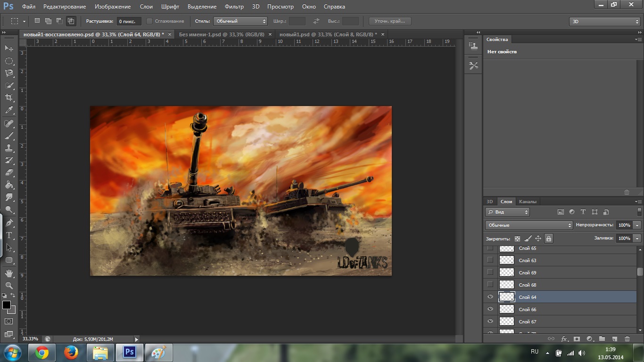
Task: Click the foreground color swatch
Action: pyautogui.click(x=7, y=305)
